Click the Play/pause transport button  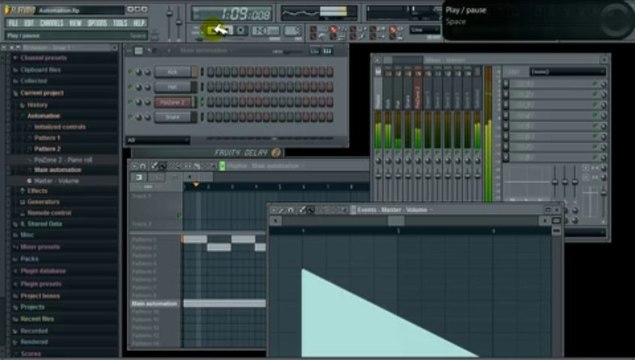[212, 30]
